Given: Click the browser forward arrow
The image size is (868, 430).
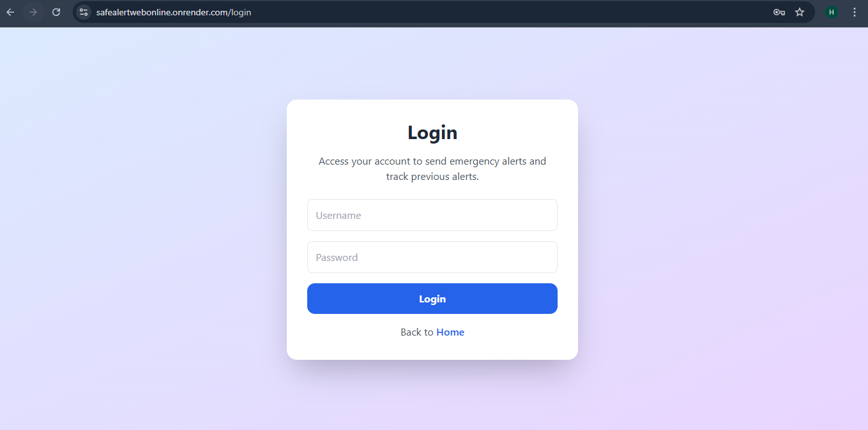Looking at the screenshot, I should [33, 12].
